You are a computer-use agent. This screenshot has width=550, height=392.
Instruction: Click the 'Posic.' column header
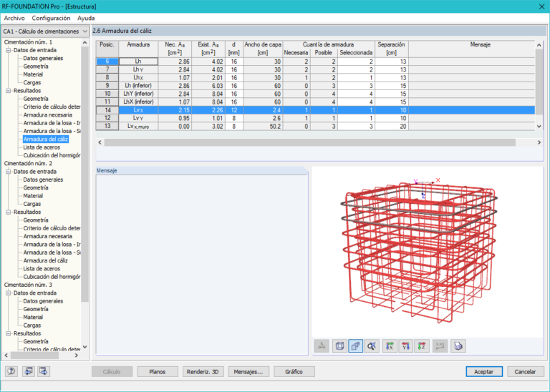(x=107, y=49)
